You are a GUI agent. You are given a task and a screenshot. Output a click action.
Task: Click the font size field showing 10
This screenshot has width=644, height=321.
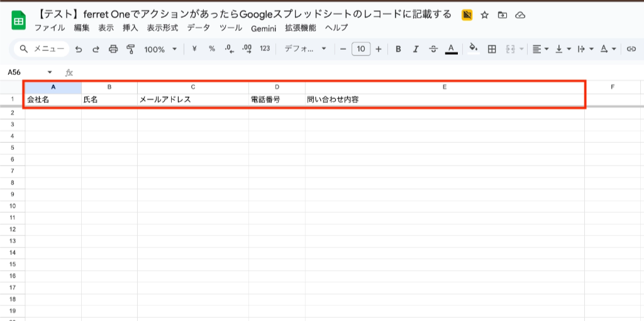[361, 49]
